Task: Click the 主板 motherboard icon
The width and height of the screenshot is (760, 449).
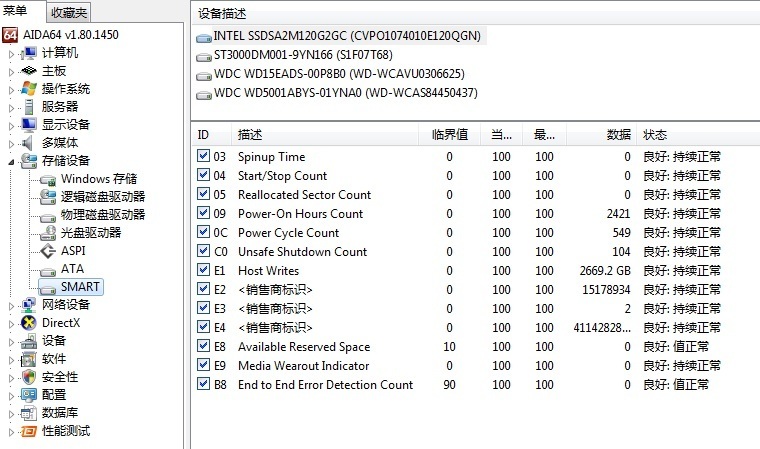Action: tap(29, 70)
